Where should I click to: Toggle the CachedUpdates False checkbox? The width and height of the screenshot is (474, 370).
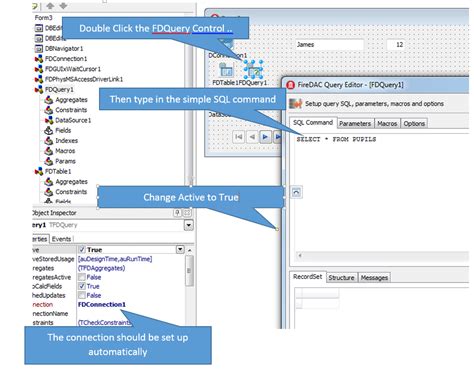click(82, 295)
